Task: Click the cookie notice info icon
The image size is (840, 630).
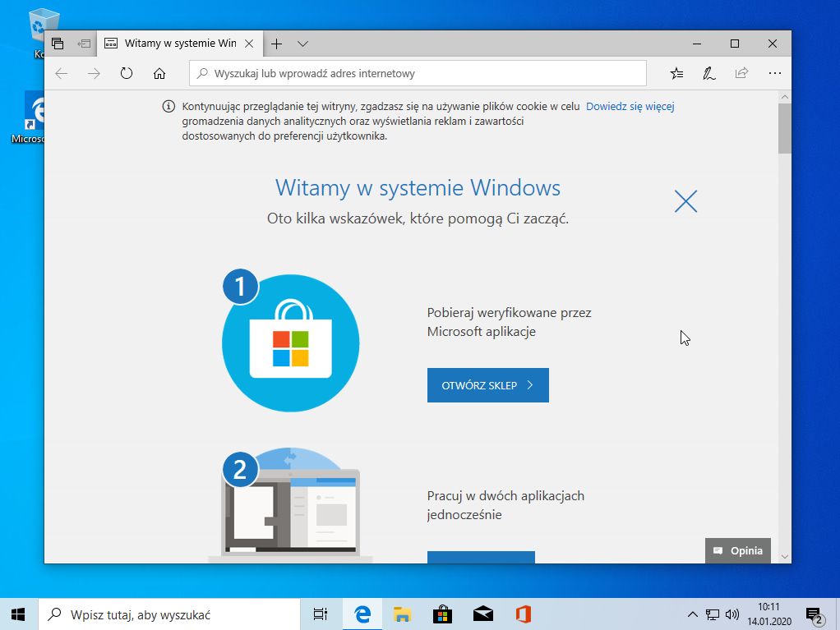Action: click(168, 106)
